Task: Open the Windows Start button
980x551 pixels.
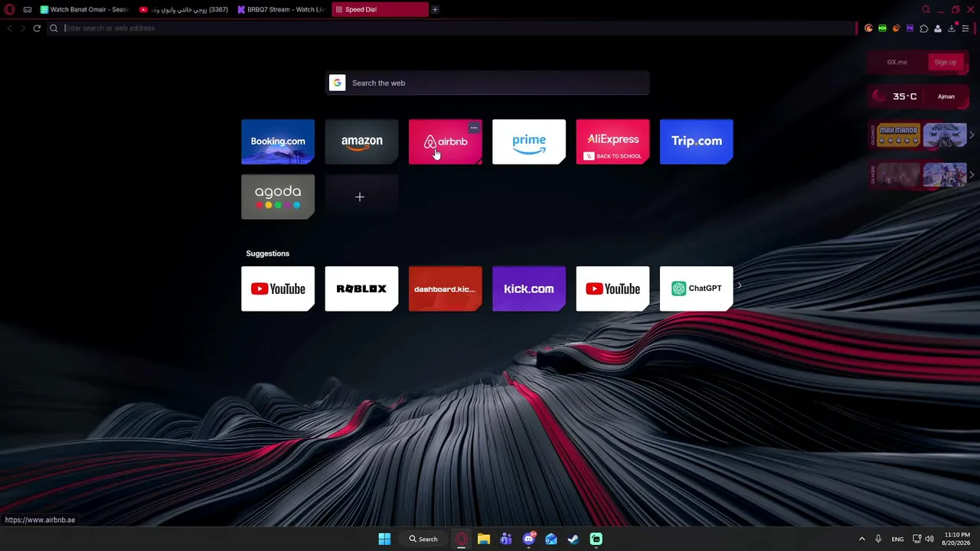Action: click(384, 539)
